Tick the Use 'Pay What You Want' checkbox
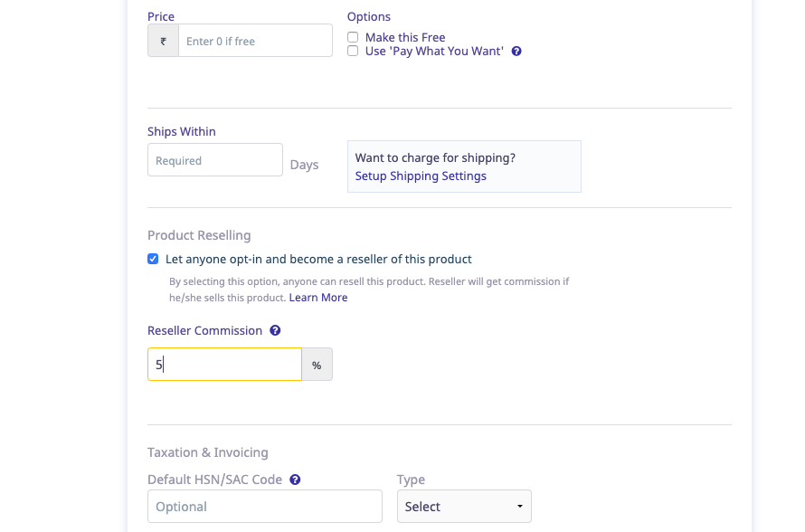Viewport: 805px width, 532px height. (x=353, y=51)
